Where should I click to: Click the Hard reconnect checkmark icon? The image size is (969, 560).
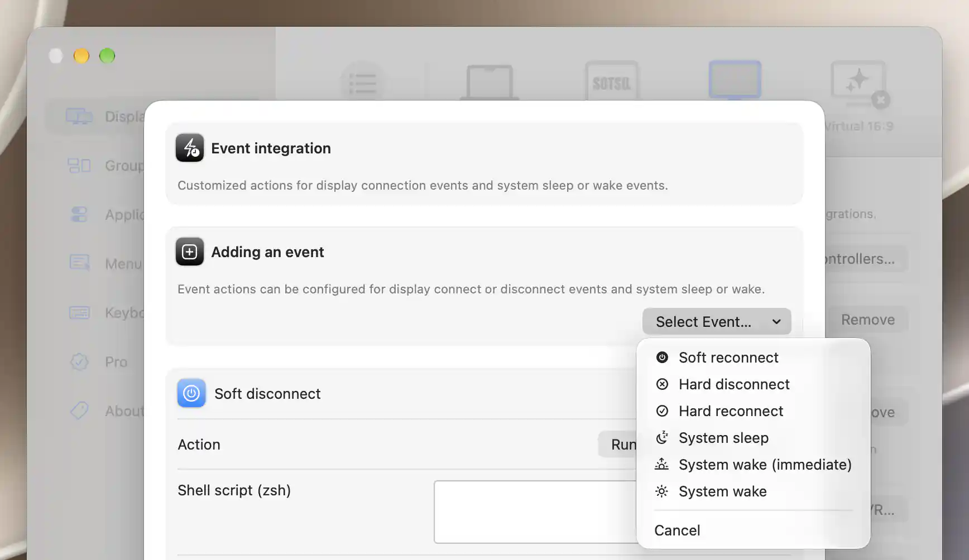point(662,411)
